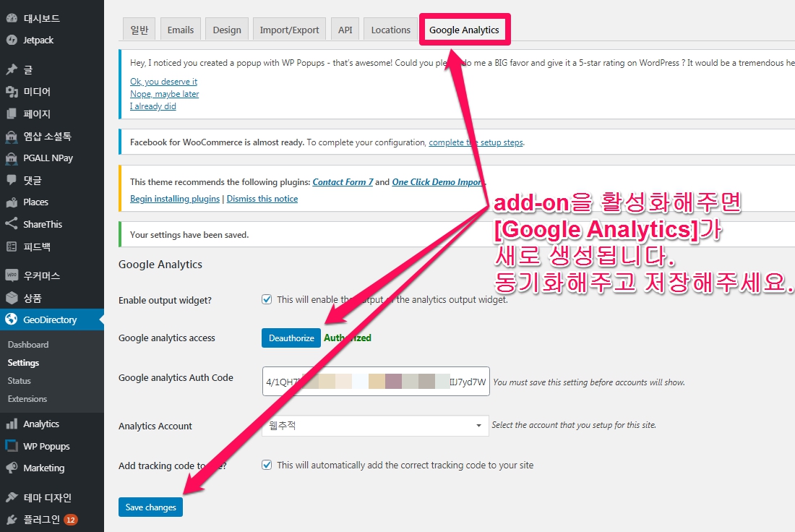Open the Import/Export tab
The width and height of the screenshot is (795, 532).
(290, 30)
